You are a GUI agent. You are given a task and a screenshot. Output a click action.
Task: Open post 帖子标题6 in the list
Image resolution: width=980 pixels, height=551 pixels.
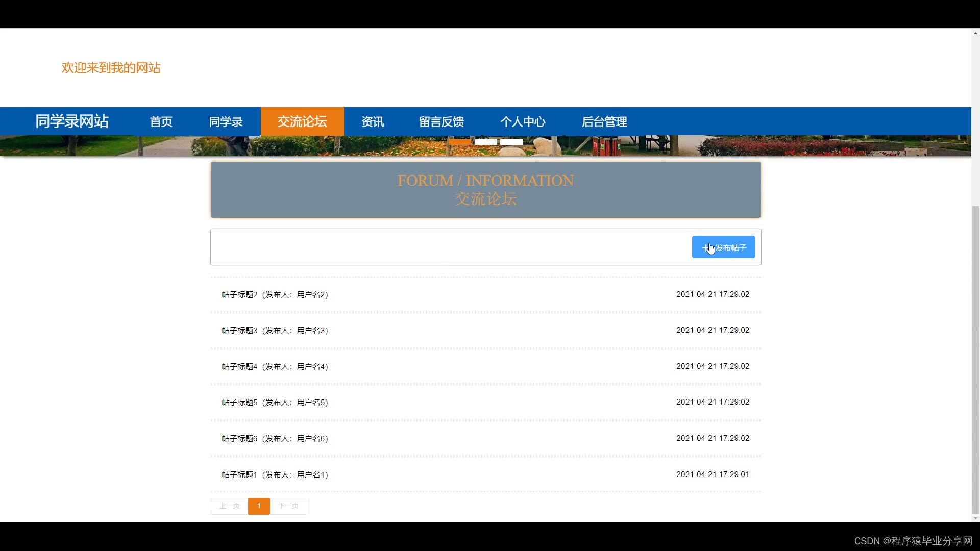point(275,439)
